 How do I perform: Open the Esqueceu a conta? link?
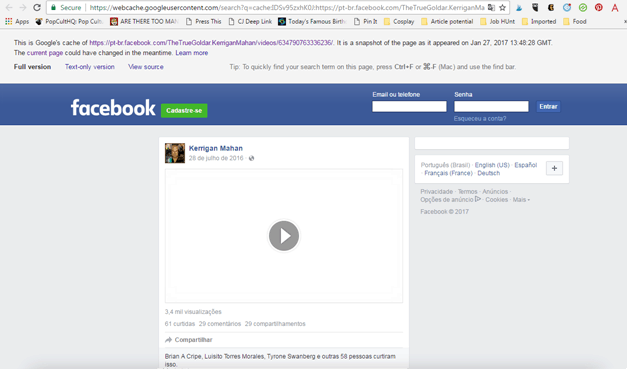480,119
